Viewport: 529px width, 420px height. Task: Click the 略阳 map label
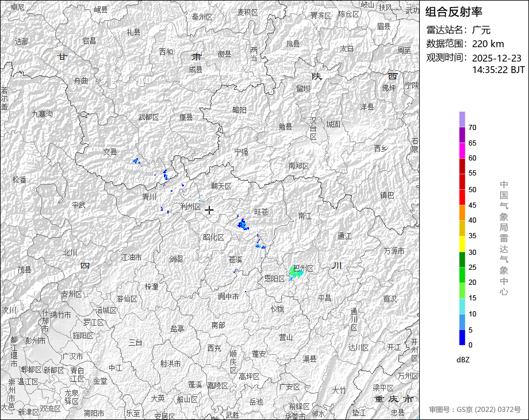[240, 110]
